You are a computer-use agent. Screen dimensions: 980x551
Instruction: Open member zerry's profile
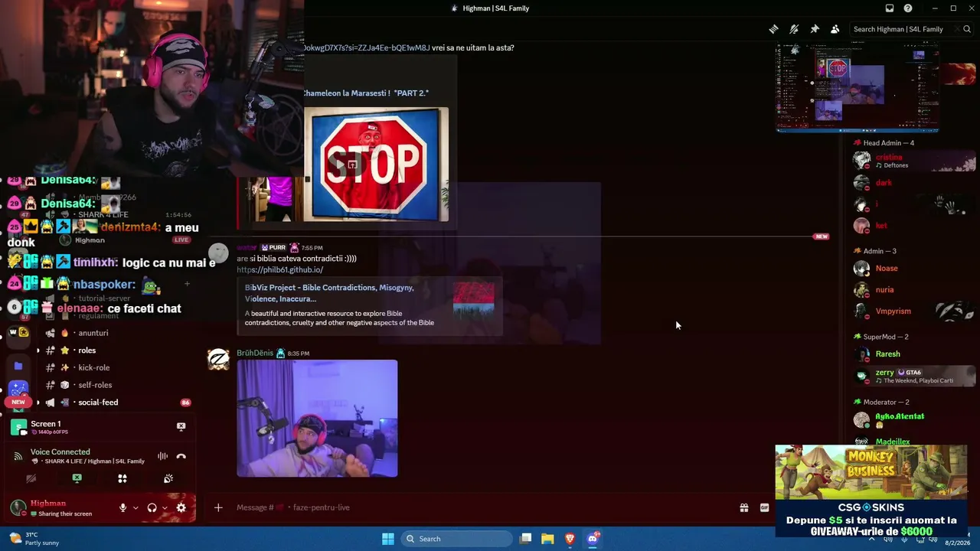pyautogui.click(x=914, y=376)
